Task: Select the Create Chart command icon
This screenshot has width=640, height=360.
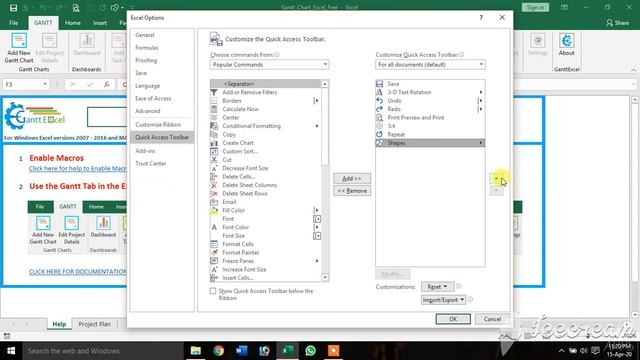Action: [214, 143]
